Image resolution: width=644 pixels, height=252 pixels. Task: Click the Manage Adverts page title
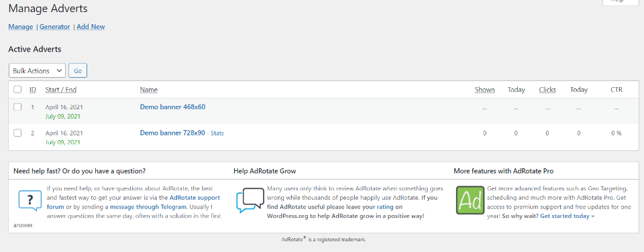click(48, 8)
